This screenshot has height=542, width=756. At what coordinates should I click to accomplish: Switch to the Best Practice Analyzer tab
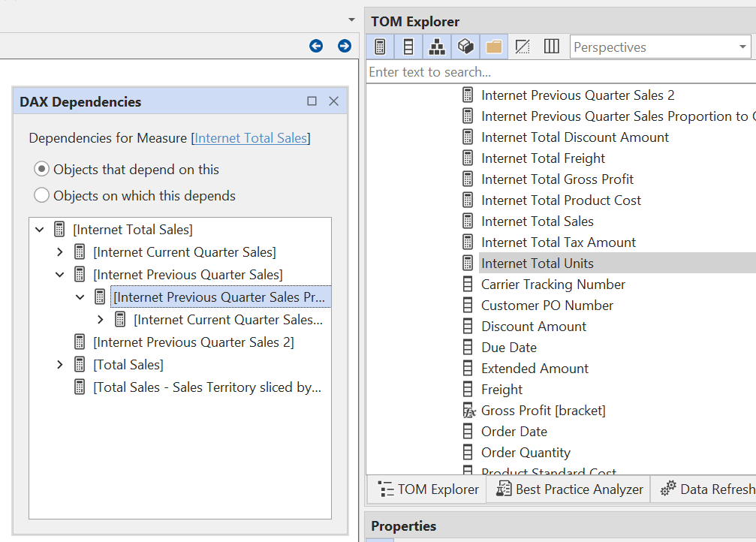click(x=568, y=489)
